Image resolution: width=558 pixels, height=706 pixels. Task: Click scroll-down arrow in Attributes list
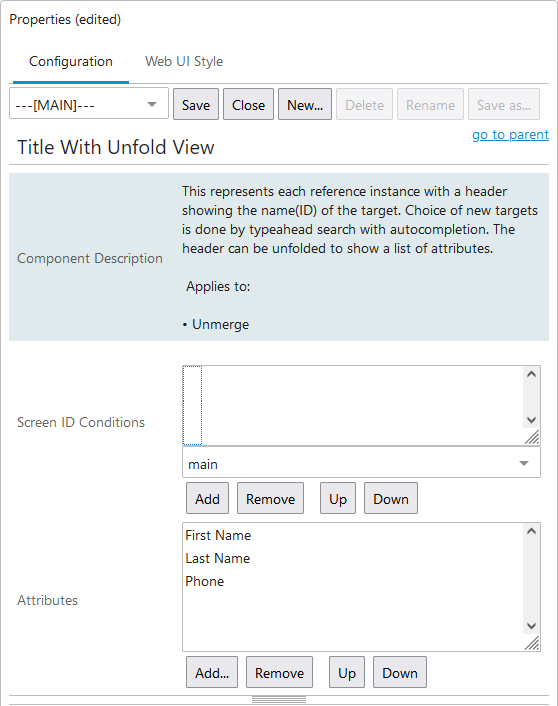(x=531, y=626)
